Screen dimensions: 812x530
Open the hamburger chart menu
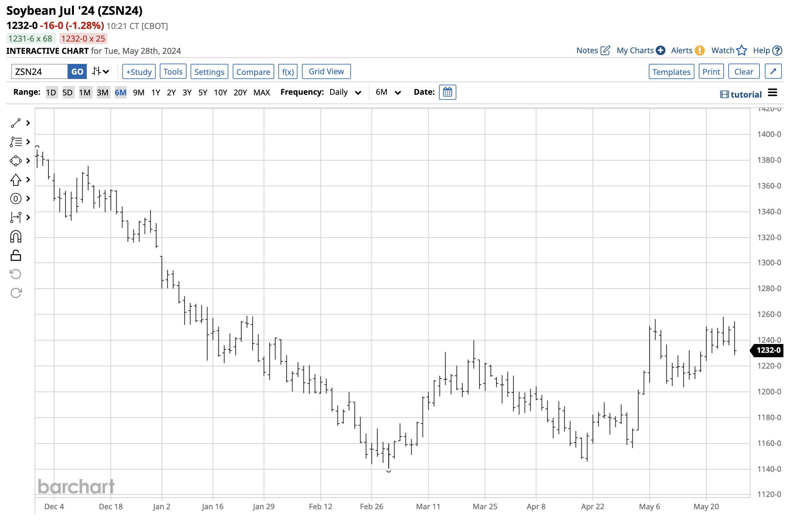pos(772,93)
